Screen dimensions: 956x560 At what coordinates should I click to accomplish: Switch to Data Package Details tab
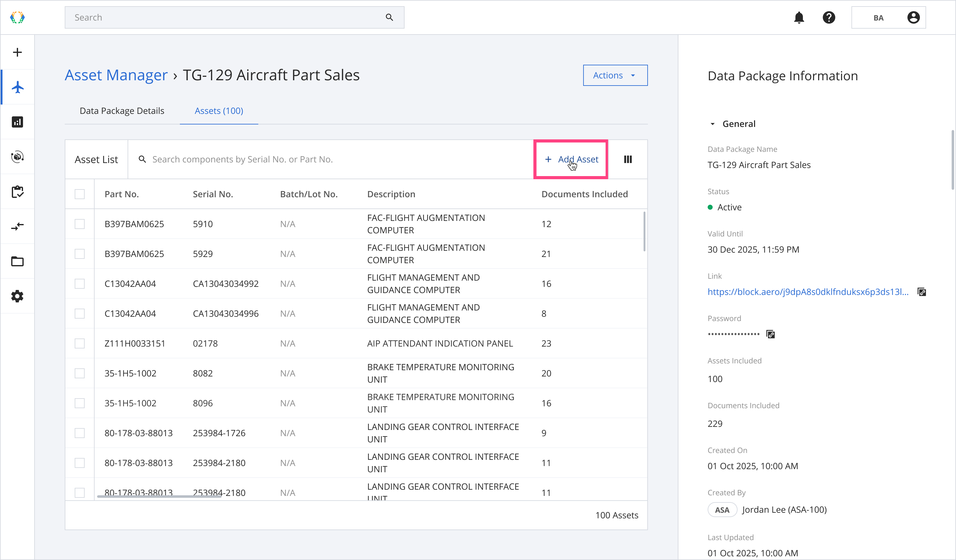122,111
